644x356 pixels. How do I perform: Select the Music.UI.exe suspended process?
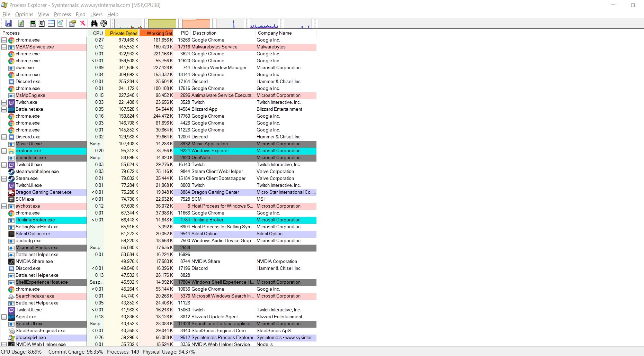(158, 144)
